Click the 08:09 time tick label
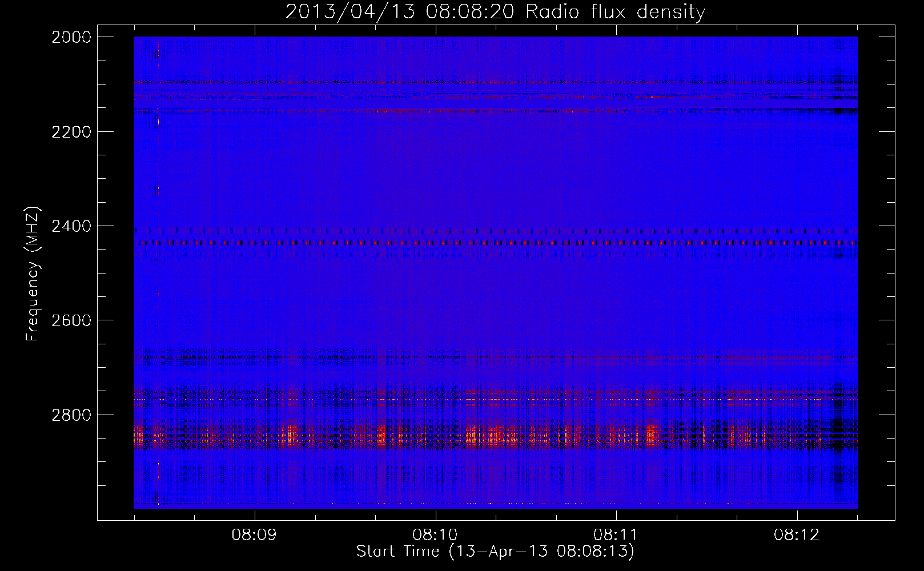Image resolution: width=924 pixels, height=571 pixels. (254, 535)
